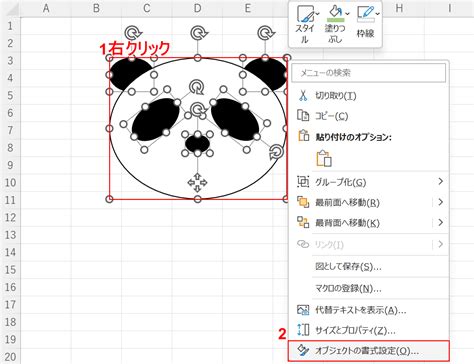Viewport: 474px width, 364px height.
Task: Select row 1 header
Action: [10, 26]
